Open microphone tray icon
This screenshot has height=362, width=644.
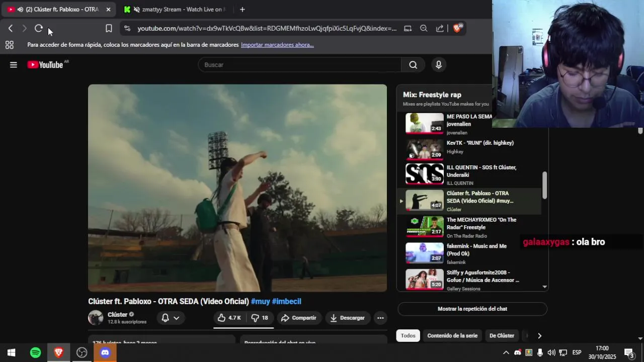540,352
